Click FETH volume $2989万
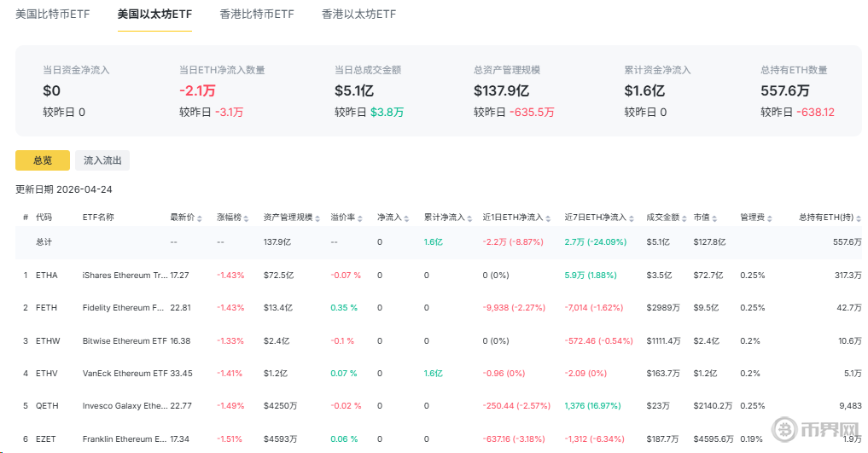This screenshot has height=453, width=868. [663, 307]
